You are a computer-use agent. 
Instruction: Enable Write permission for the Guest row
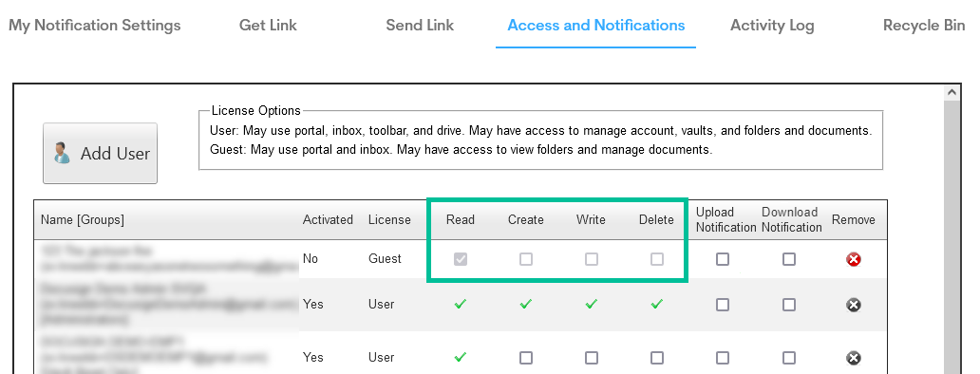[x=592, y=258]
